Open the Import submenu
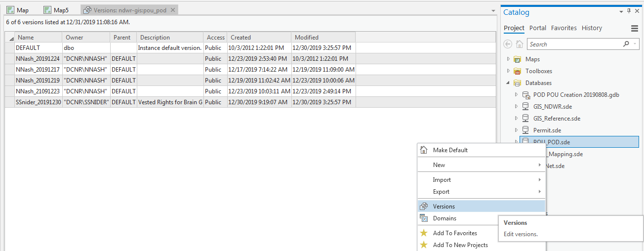 [x=482, y=180]
